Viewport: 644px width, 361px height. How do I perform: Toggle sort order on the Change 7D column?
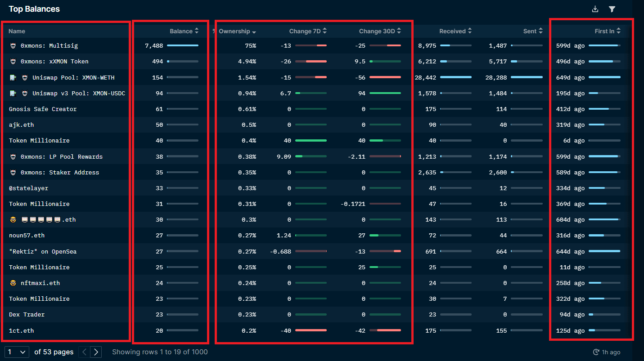click(x=325, y=31)
